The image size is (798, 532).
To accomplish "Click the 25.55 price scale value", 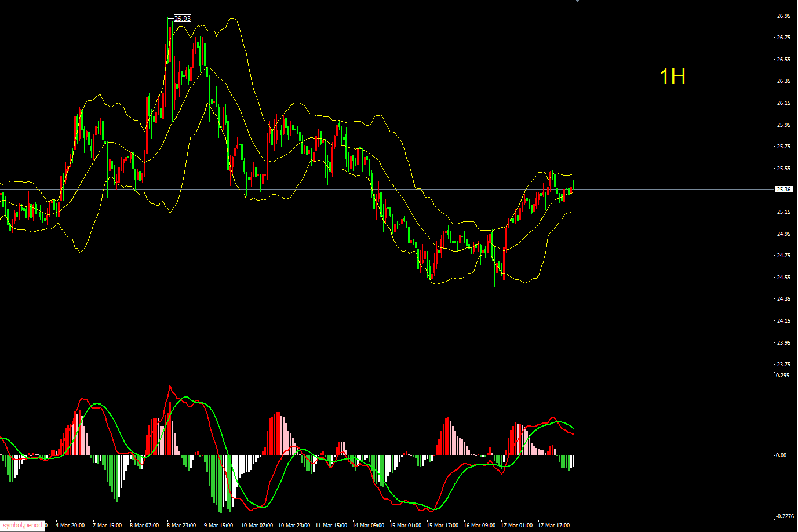I will pyautogui.click(x=784, y=169).
